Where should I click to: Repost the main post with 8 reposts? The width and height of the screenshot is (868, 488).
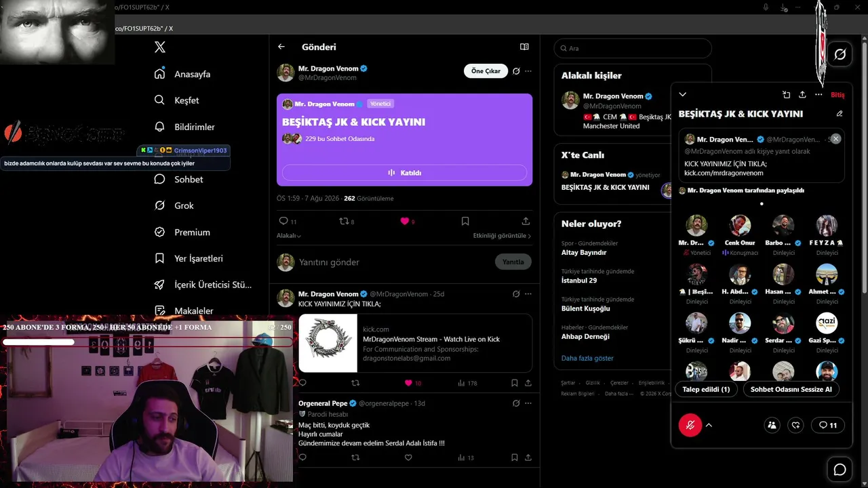pyautogui.click(x=347, y=221)
